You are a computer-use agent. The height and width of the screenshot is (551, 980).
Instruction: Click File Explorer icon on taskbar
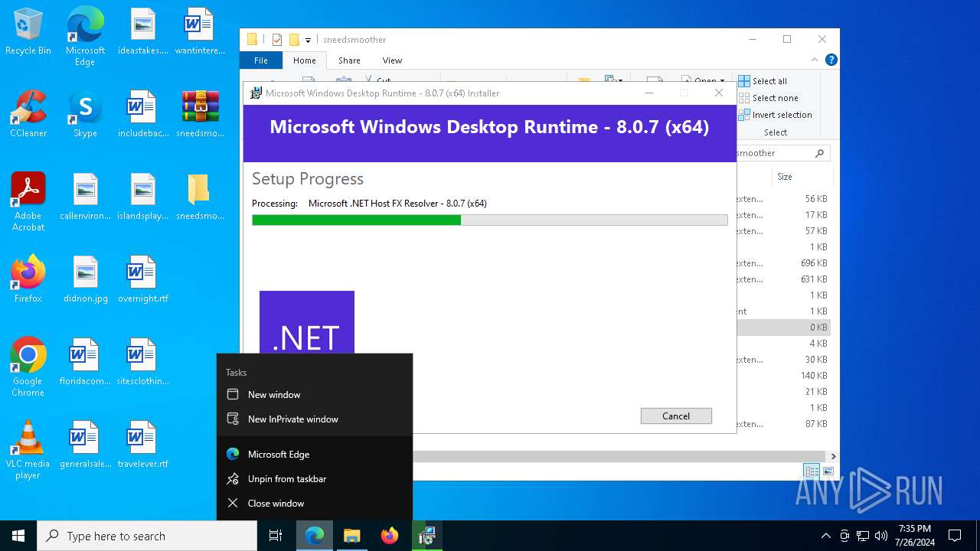351,536
